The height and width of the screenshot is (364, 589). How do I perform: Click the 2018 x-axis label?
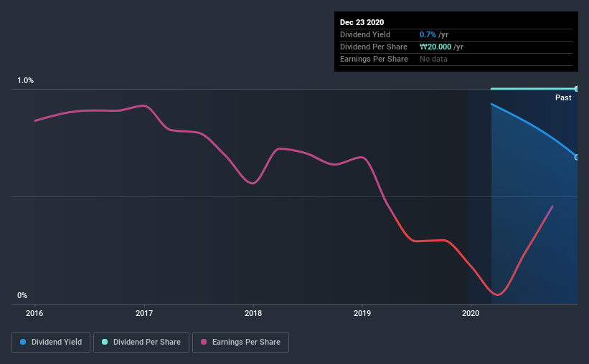tap(253, 313)
